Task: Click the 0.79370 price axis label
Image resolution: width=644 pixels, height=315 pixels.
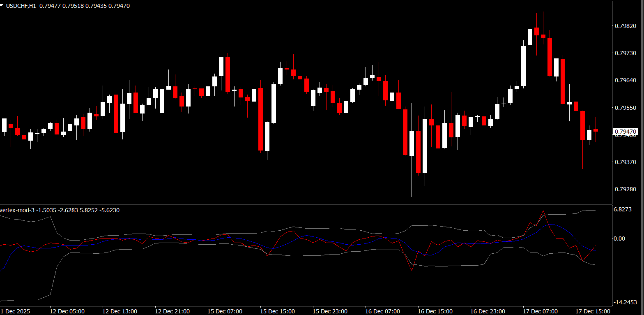Action: (625, 162)
